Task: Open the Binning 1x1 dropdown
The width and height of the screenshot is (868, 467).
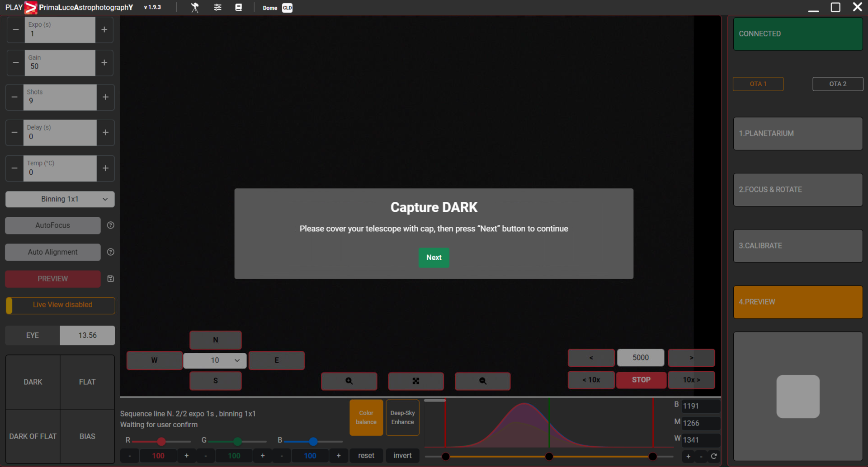Action: click(x=60, y=199)
